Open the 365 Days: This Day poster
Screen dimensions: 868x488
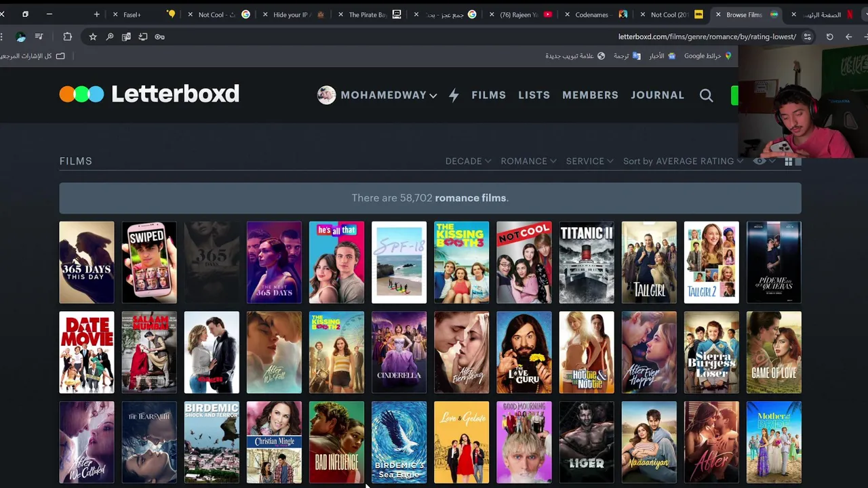pyautogui.click(x=87, y=262)
